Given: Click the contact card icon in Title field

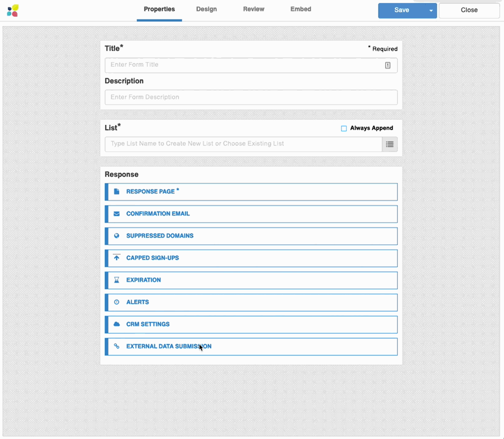Looking at the screenshot, I should [x=387, y=65].
